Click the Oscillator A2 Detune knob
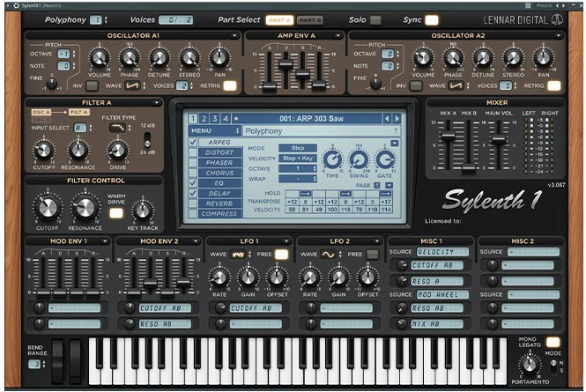Viewport: 586px width, 392px height. click(483, 58)
